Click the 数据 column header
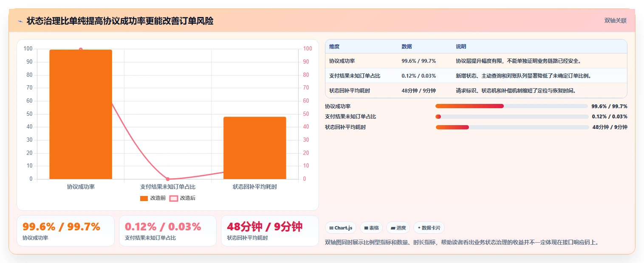644x263 pixels. tap(407, 47)
